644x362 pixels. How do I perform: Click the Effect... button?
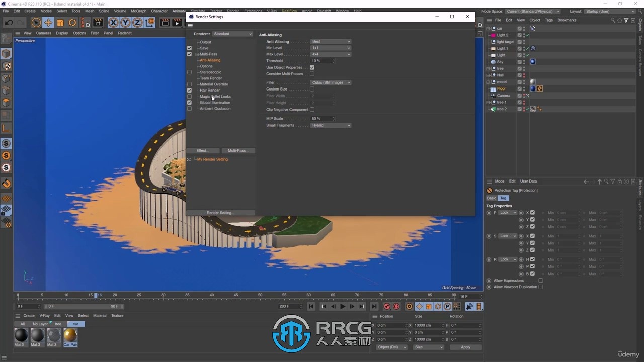pyautogui.click(x=203, y=151)
